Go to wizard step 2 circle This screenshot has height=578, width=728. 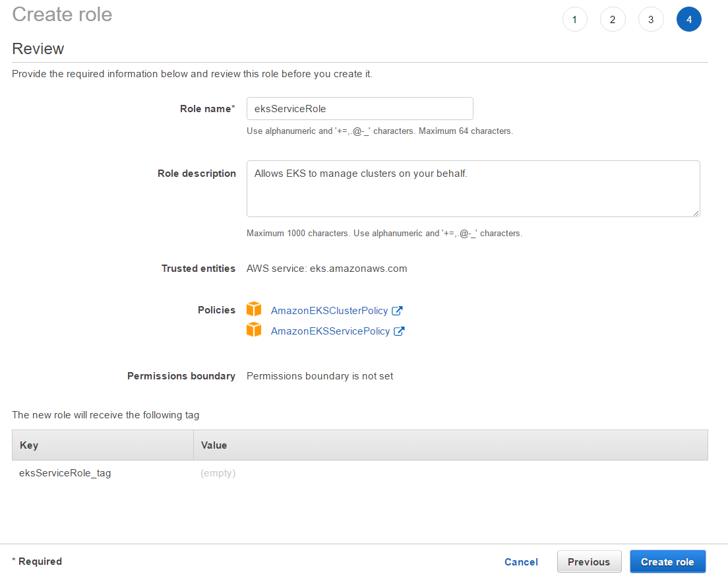pyautogui.click(x=613, y=20)
